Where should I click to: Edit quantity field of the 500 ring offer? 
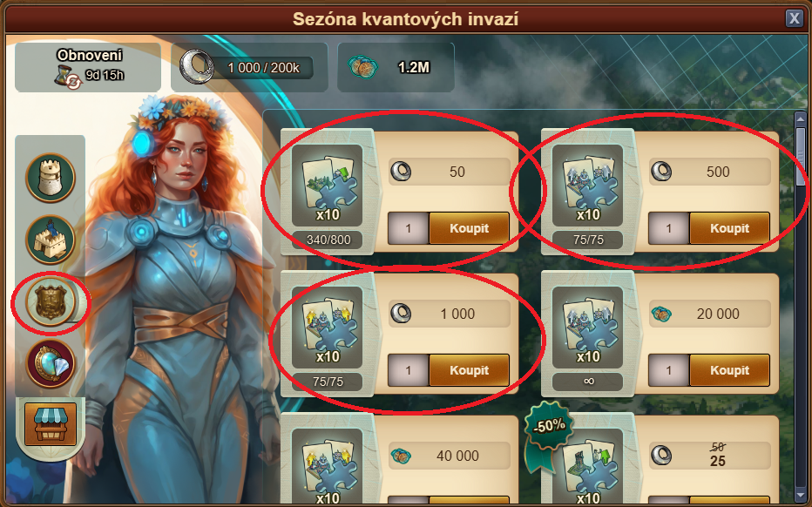pos(668,228)
